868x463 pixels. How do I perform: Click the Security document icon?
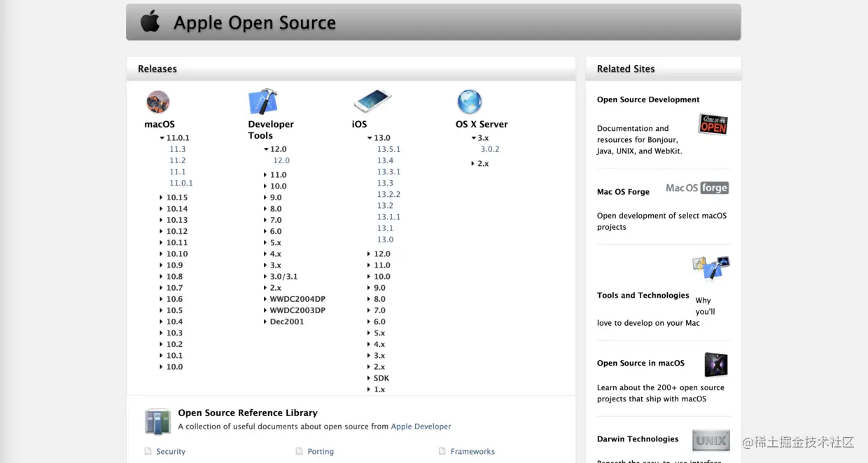coord(148,452)
